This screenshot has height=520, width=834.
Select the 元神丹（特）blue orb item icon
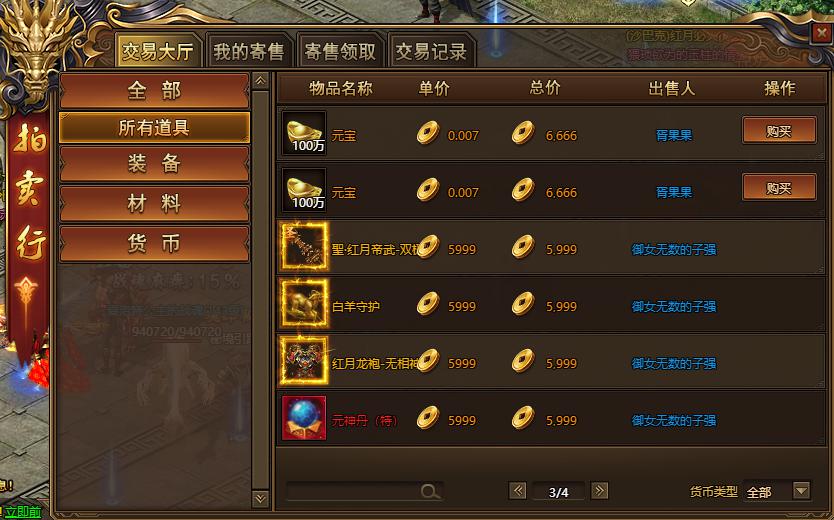[304, 418]
